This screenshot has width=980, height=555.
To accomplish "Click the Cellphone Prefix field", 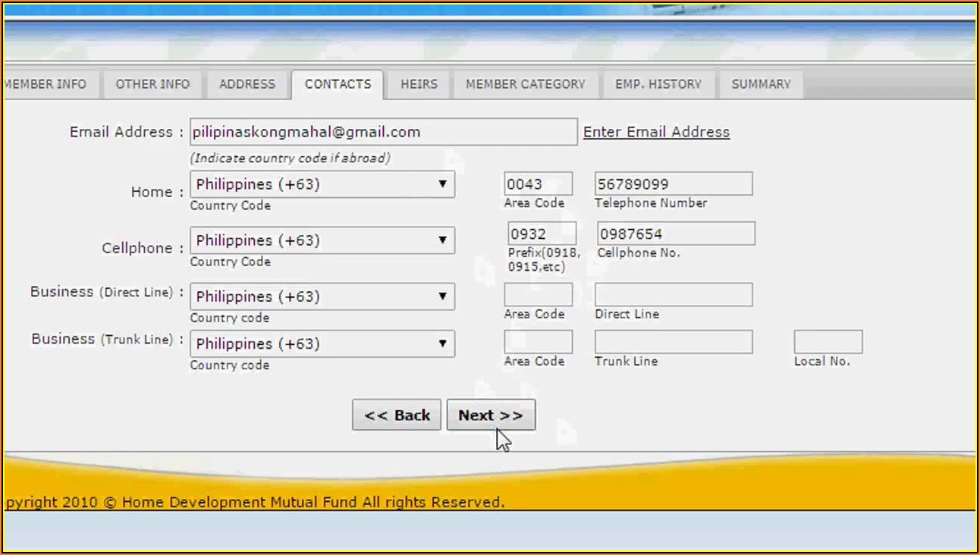I will tap(542, 234).
